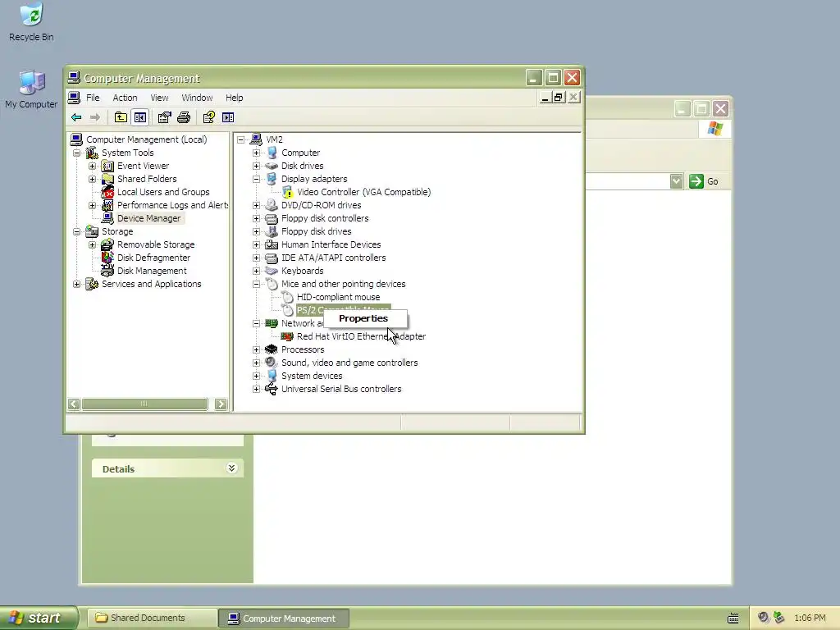
Task: Click the Start button
Action: coord(38,618)
